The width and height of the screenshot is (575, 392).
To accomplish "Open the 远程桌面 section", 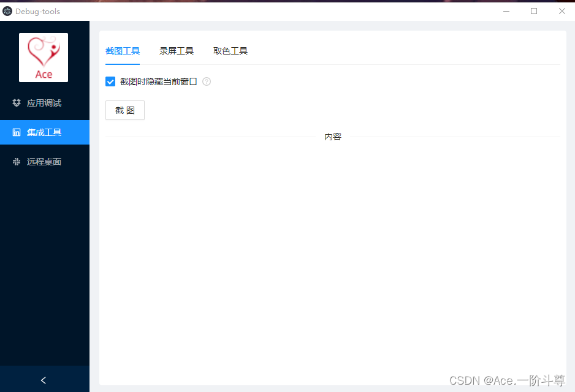I will 45,161.
